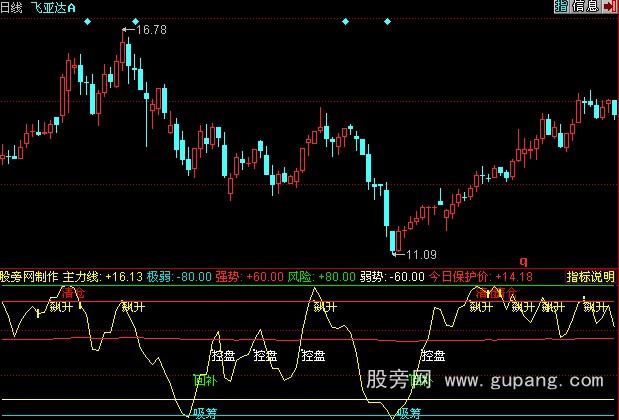
Task: Click the 日线 daily period label
Action: [x=11, y=8]
